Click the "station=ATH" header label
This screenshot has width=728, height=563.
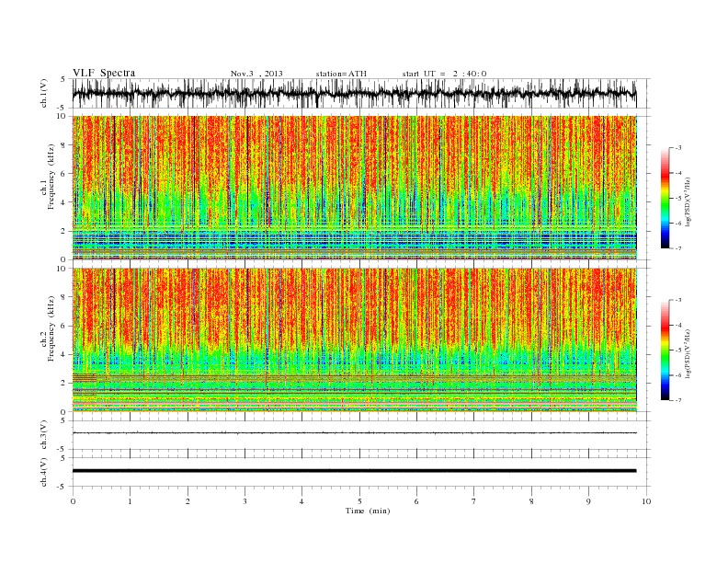pyautogui.click(x=341, y=74)
